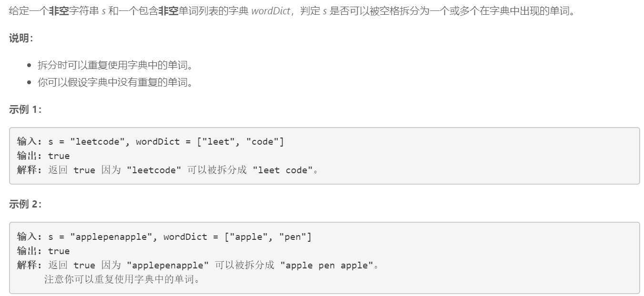644x296 pixels.
Task: Click the output value true in example 1
Action: coord(59,156)
